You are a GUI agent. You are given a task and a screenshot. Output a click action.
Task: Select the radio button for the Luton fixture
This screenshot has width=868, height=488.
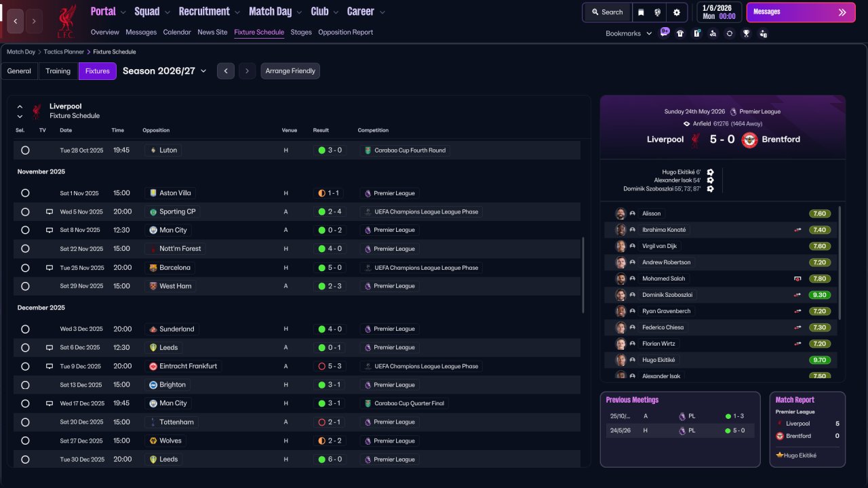click(x=25, y=150)
